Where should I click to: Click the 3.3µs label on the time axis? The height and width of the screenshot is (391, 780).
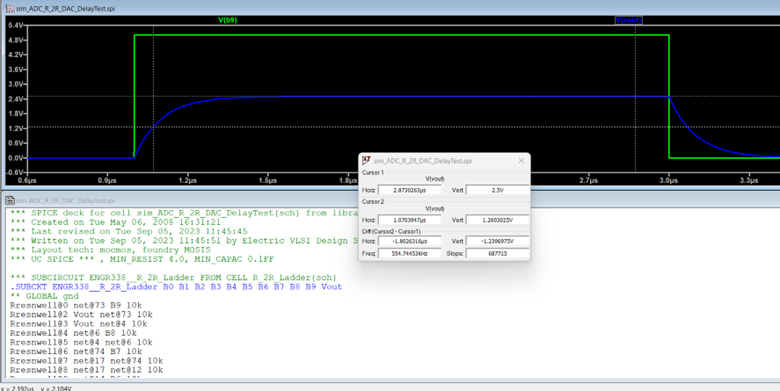[749, 181]
